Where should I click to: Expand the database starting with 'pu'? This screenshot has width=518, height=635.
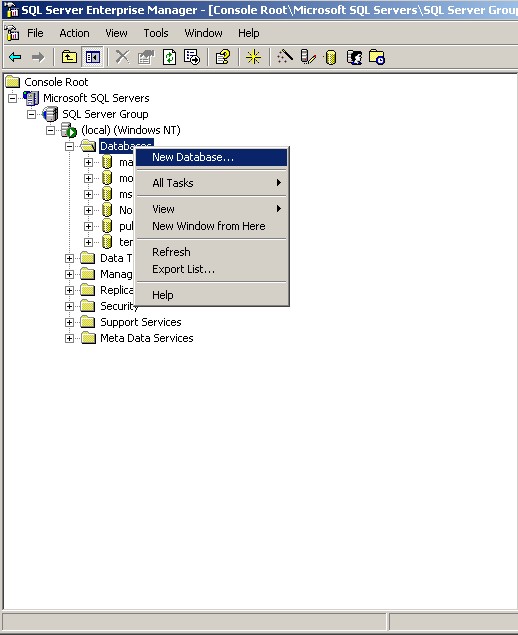tap(88, 226)
